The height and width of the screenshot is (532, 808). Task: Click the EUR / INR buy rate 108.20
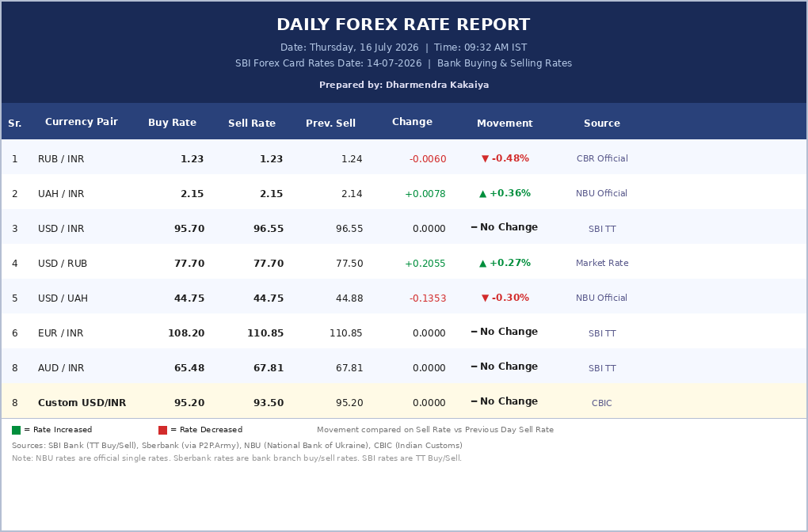(x=186, y=333)
